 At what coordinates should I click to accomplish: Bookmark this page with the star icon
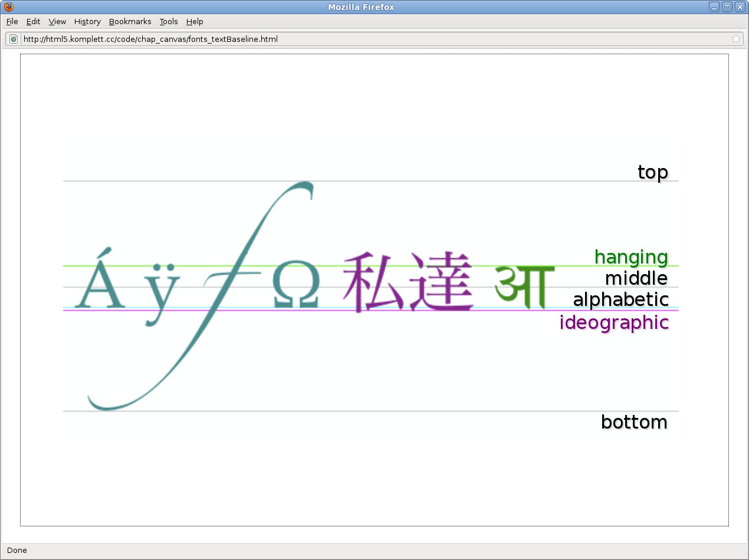click(x=735, y=39)
